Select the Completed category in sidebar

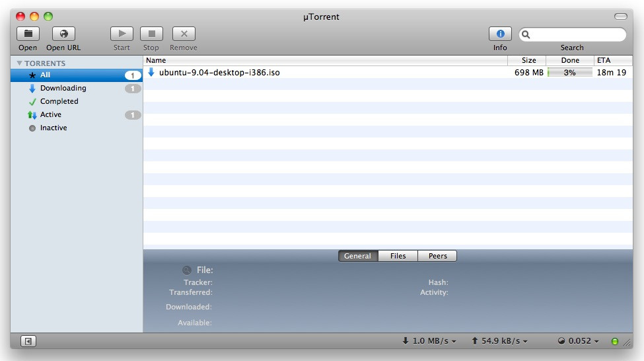coord(59,101)
